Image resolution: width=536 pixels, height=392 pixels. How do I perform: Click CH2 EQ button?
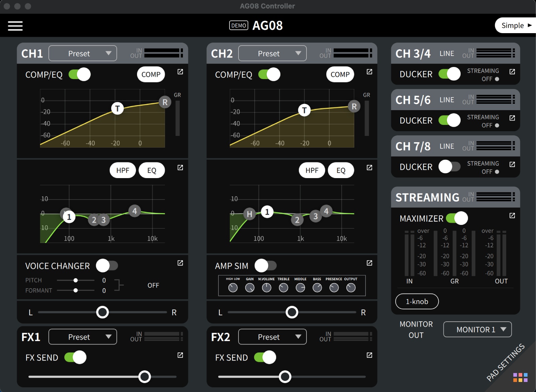pyautogui.click(x=341, y=170)
